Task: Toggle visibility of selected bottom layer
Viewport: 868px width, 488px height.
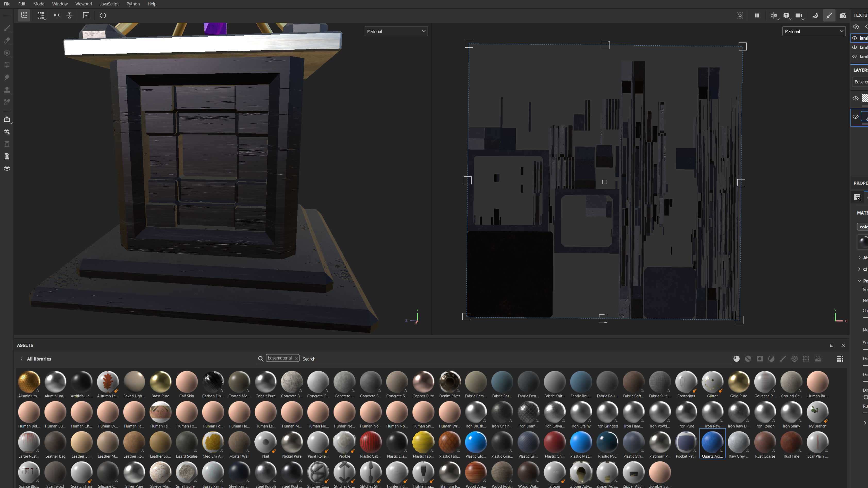Action: pyautogui.click(x=855, y=117)
